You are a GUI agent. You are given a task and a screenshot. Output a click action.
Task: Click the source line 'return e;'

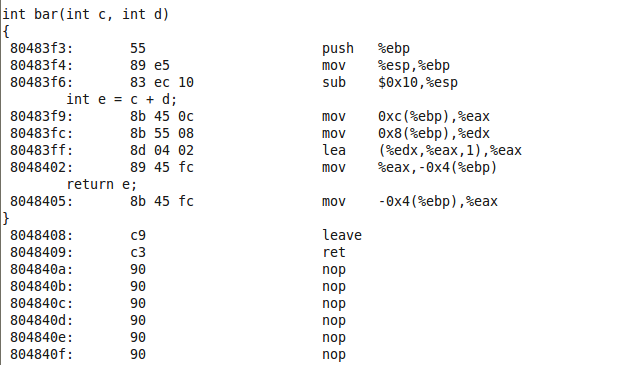[102, 185]
